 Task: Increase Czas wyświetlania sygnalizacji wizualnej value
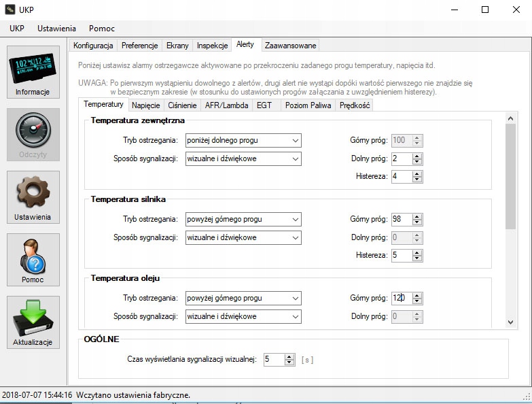point(289,356)
